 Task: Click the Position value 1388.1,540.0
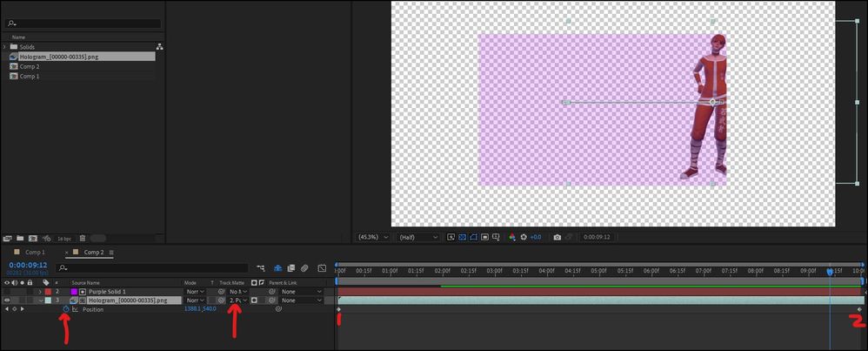point(200,309)
